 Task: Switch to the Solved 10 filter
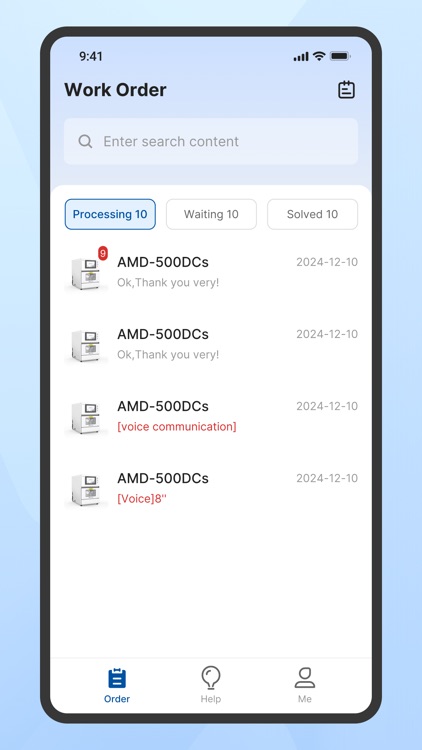(x=312, y=214)
